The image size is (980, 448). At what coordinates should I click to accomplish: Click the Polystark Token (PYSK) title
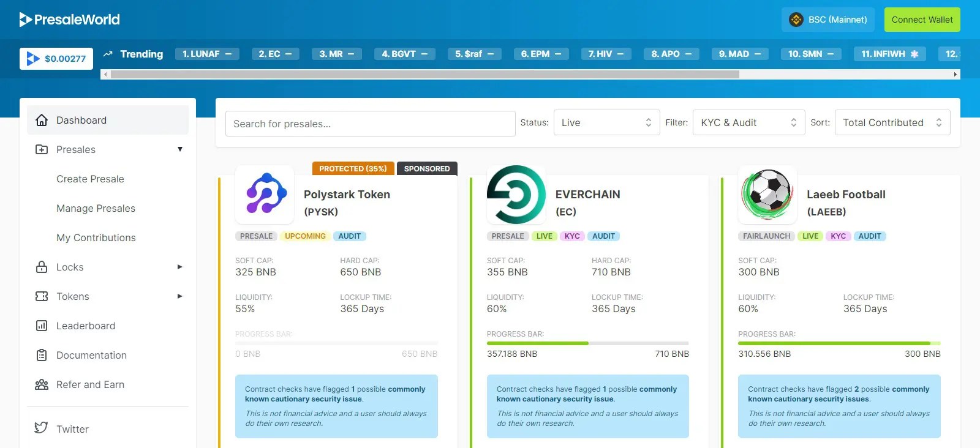click(x=347, y=203)
